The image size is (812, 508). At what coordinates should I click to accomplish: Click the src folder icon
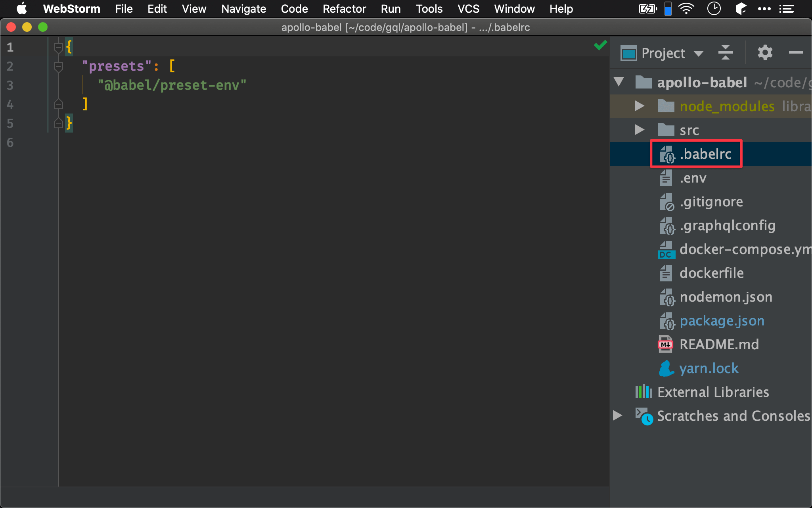[x=666, y=130]
